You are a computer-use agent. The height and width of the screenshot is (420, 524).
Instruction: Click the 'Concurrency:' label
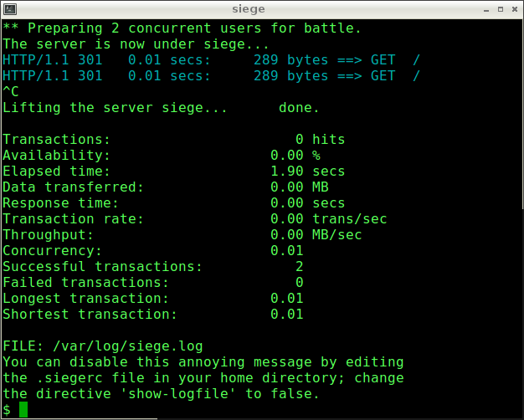(52, 251)
